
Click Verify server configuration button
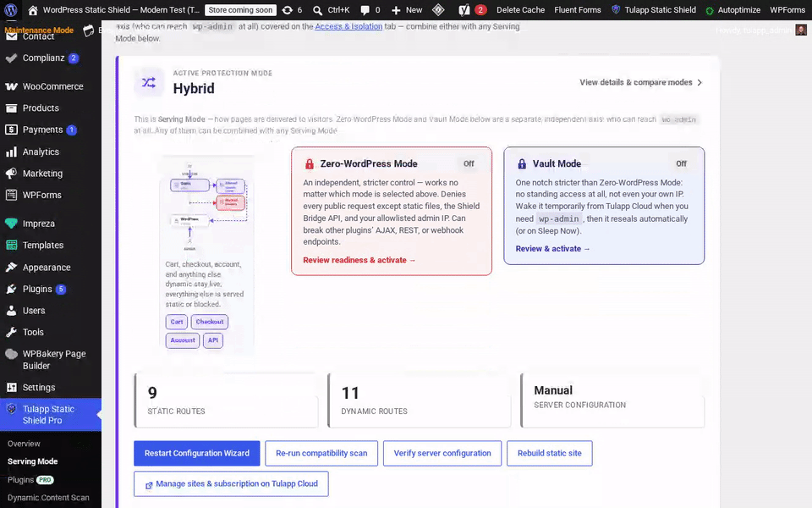coord(442,454)
